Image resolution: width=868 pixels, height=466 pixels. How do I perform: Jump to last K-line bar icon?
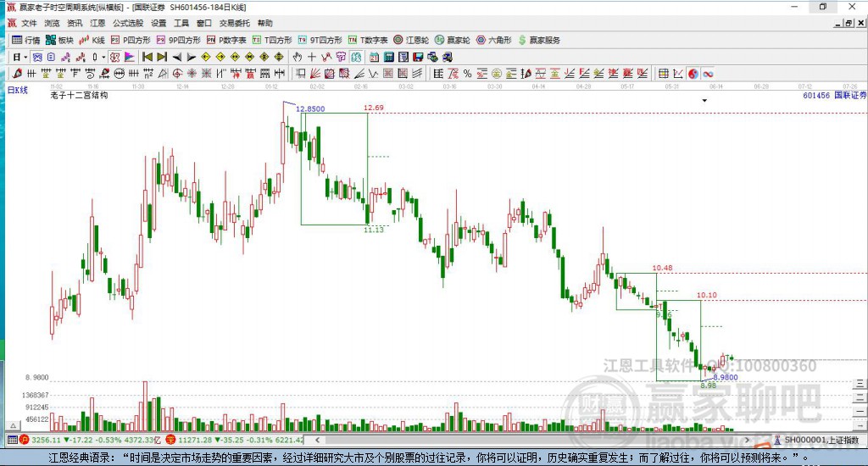click(162, 57)
